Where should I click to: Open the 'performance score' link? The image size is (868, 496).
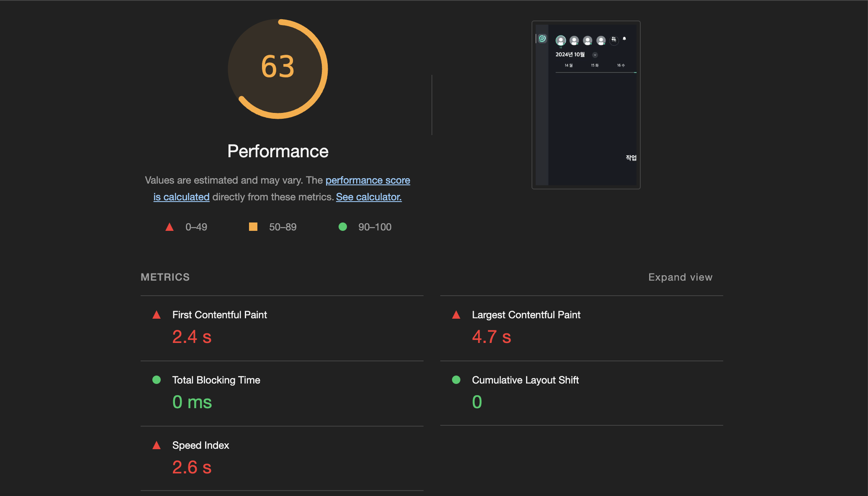tap(367, 180)
